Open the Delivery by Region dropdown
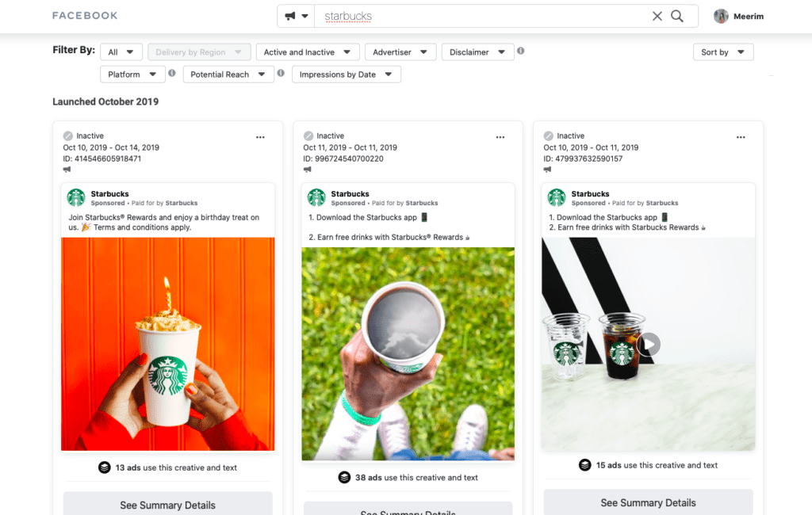 pyautogui.click(x=199, y=51)
